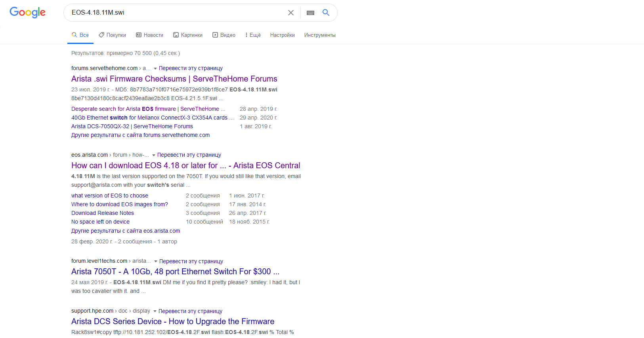Translate the forum.level1techs.com result page
The height and width of the screenshot is (338, 644).
[191, 261]
